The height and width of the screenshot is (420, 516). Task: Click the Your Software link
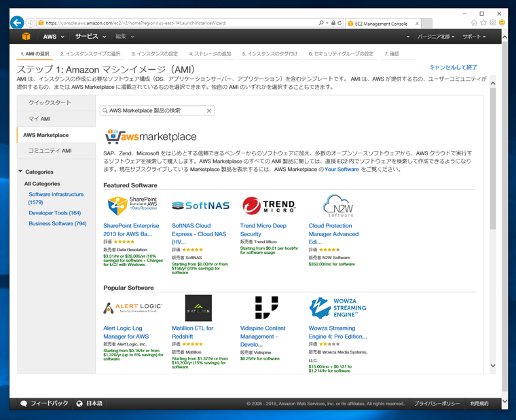342,170
